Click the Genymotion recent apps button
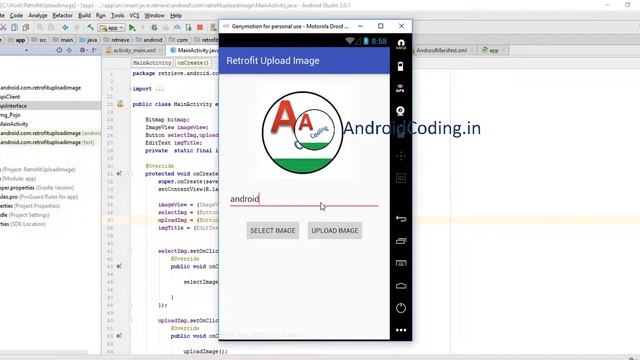 pyautogui.click(x=401, y=241)
